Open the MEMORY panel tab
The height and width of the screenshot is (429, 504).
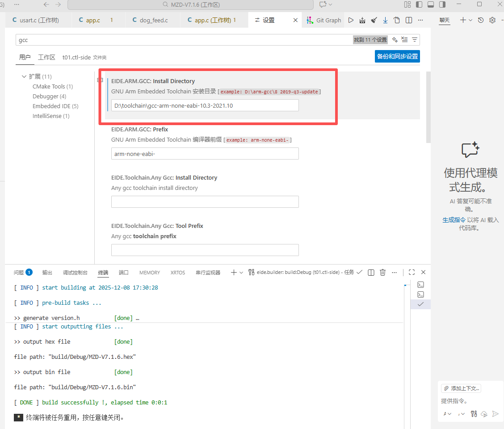coord(150,273)
